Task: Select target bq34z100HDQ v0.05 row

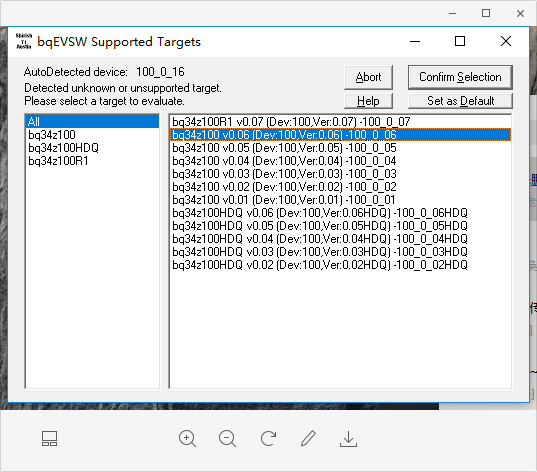Action: [340, 226]
